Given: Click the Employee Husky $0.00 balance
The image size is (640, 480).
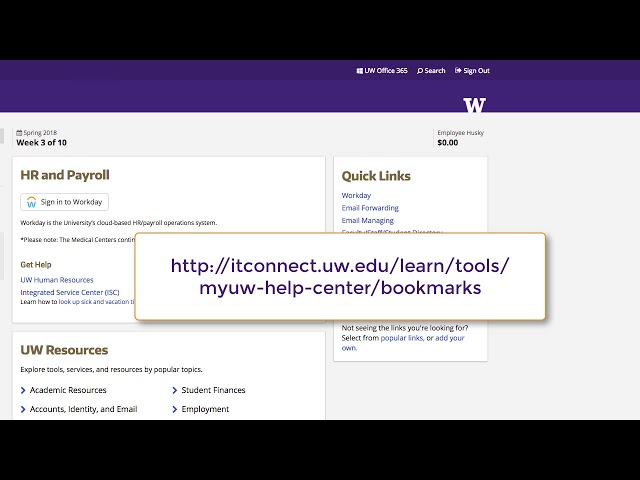Looking at the screenshot, I should point(460,138).
